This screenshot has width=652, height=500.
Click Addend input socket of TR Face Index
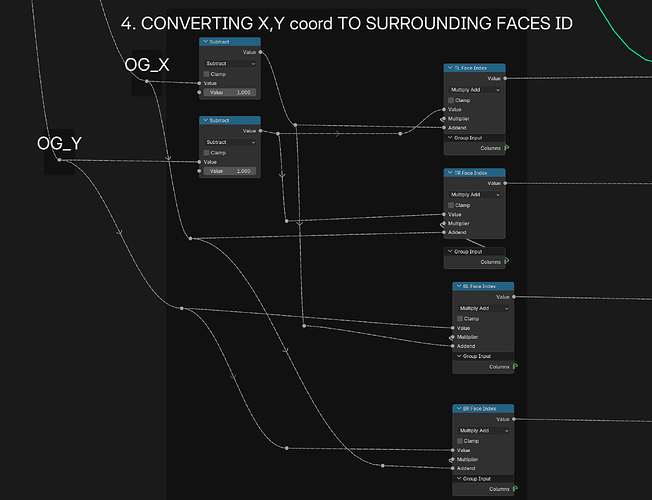[444, 232]
